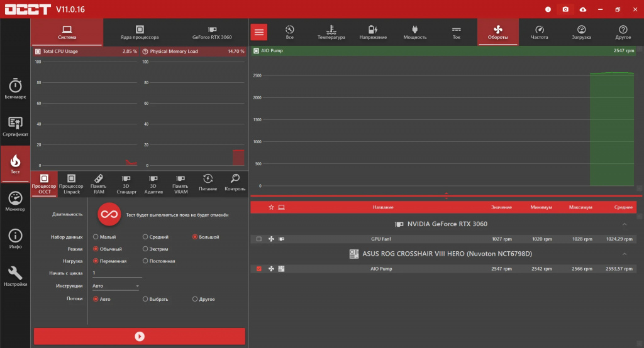Collapse the NVIDIA GeForce RTX 3060 group
This screenshot has height=348, width=644.
click(625, 224)
